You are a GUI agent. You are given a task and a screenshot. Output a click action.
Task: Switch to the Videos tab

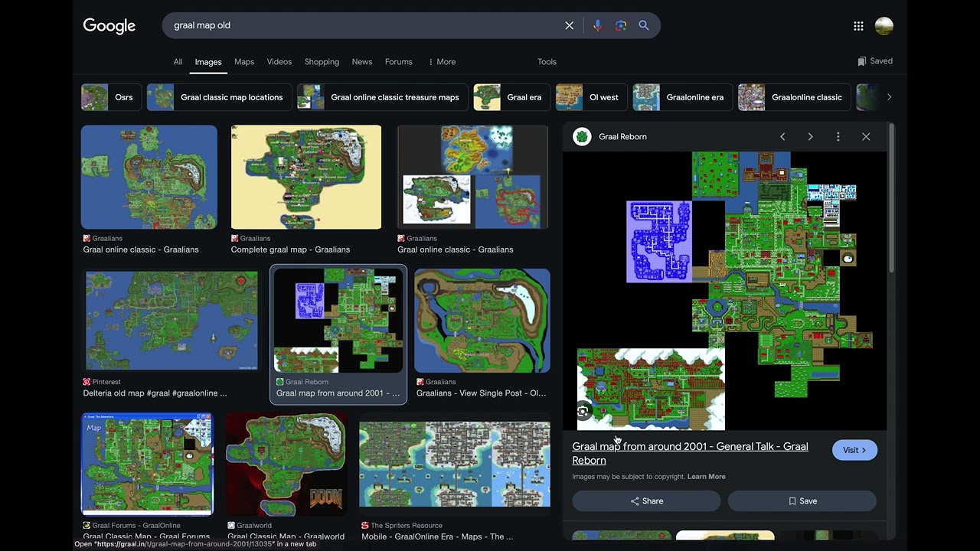(x=279, y=62)
